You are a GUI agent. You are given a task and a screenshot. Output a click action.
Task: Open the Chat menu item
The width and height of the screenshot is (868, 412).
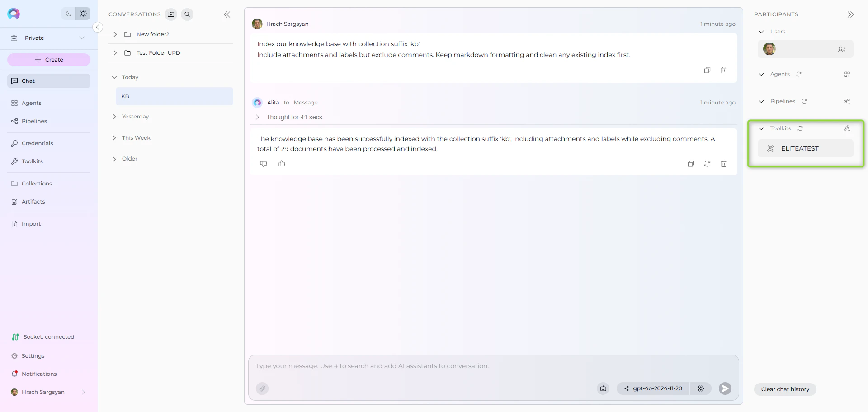[x=28, y=81]
